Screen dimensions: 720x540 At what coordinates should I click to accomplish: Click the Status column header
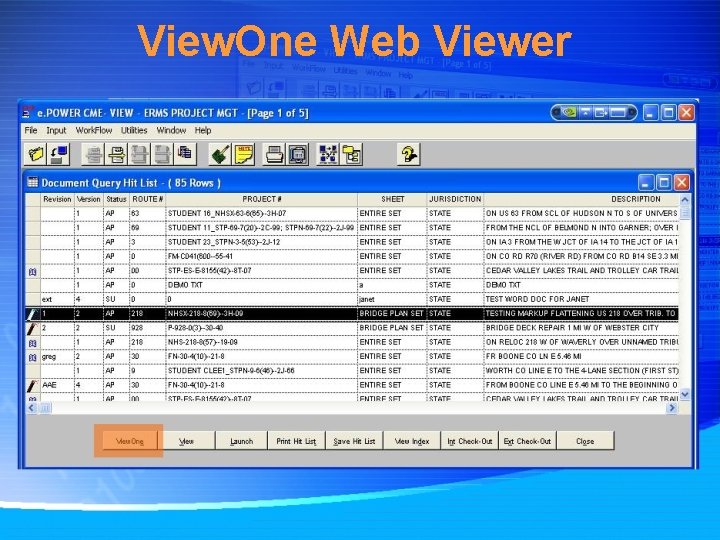[116, 199]
